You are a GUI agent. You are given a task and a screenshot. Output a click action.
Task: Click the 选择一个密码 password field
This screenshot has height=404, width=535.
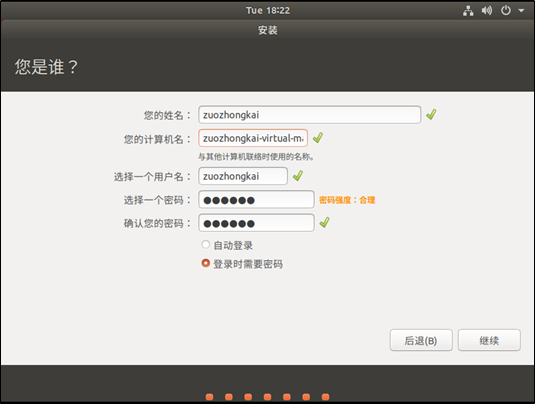pyautogui.click(x=256, y=200)
